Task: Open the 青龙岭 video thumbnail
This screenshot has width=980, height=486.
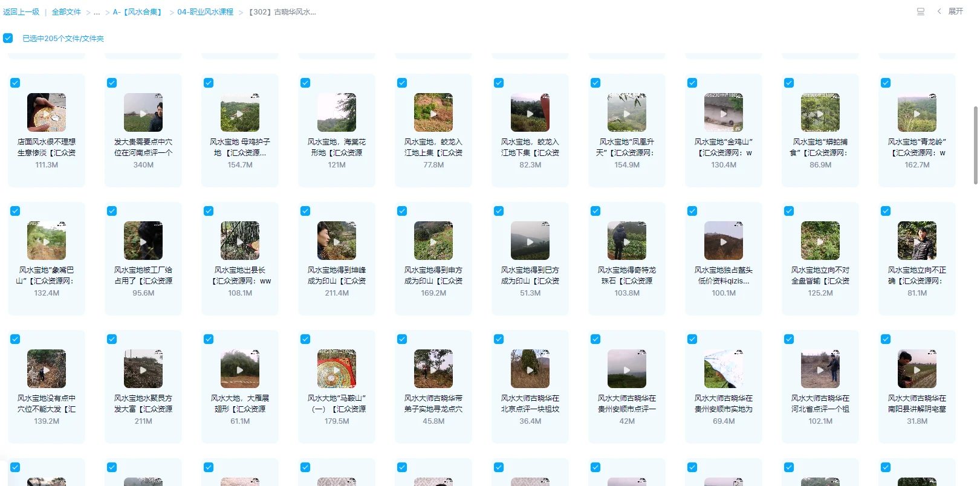Action: [x=917, y=112]
